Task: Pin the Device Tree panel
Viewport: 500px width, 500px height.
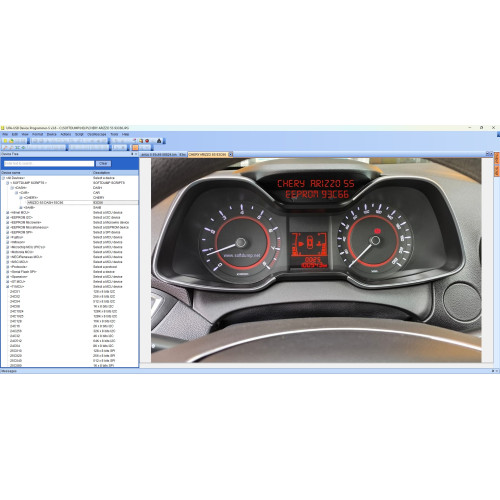Action: (132, 154)
